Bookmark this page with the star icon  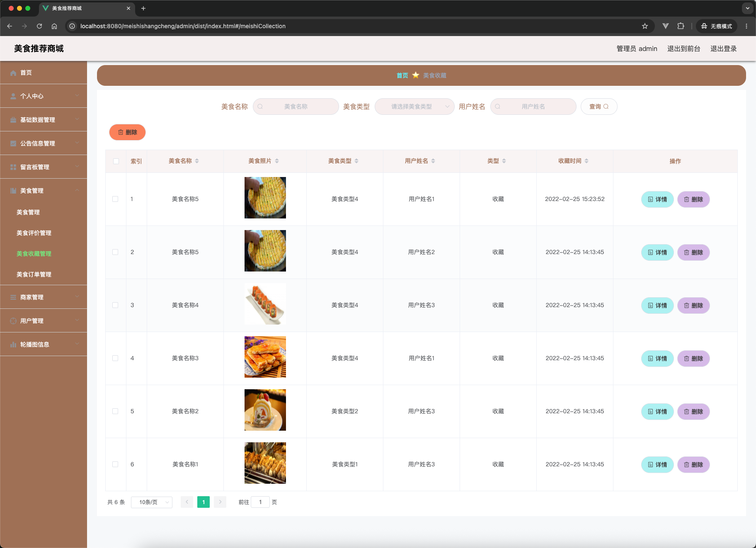(645, 26)
